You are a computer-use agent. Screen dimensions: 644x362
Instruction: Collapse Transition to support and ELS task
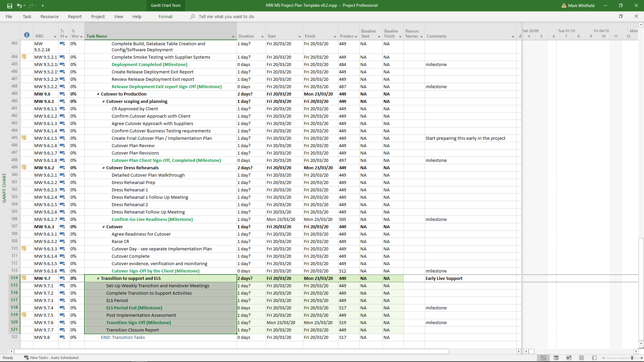98,279
